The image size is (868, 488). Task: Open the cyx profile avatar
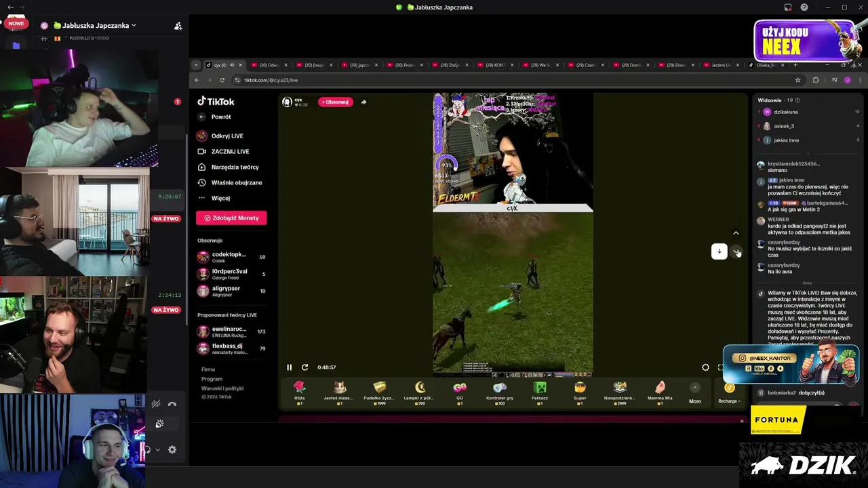coord(288,102)
